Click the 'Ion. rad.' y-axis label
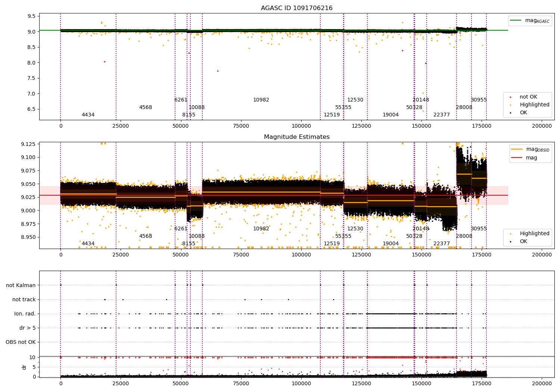This screenshot has height=392, width=560. coord(25,314)
